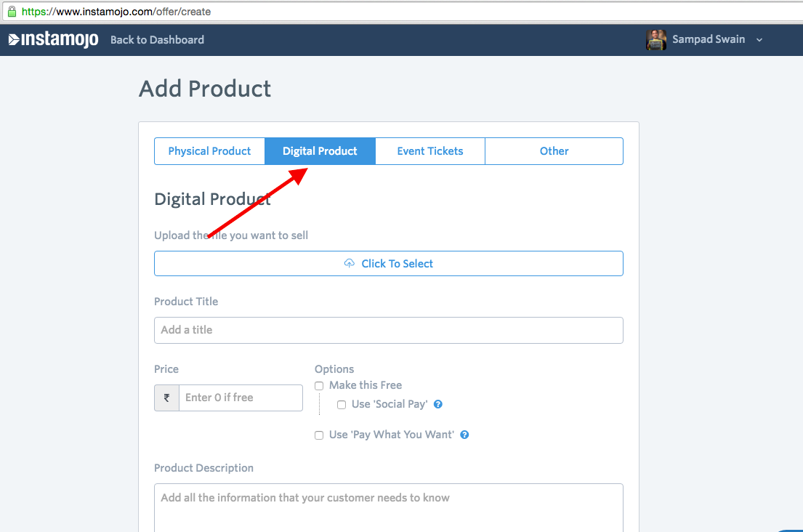Click the help icon beside 'Pay What You Want'

464,435
